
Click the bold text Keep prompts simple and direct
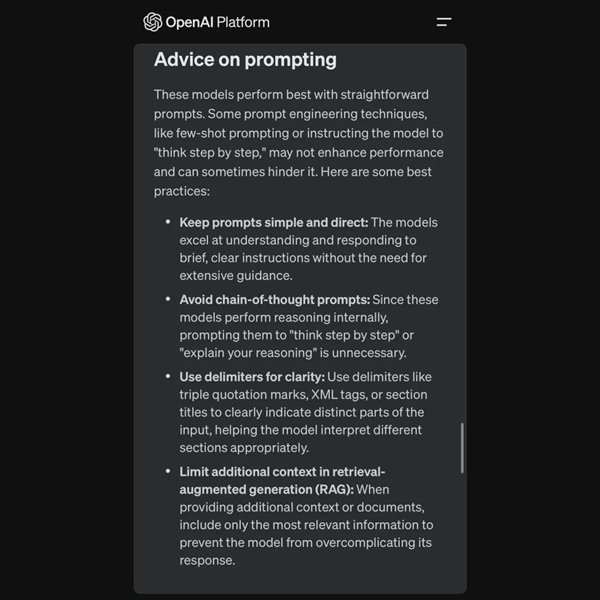coord(274,222)
